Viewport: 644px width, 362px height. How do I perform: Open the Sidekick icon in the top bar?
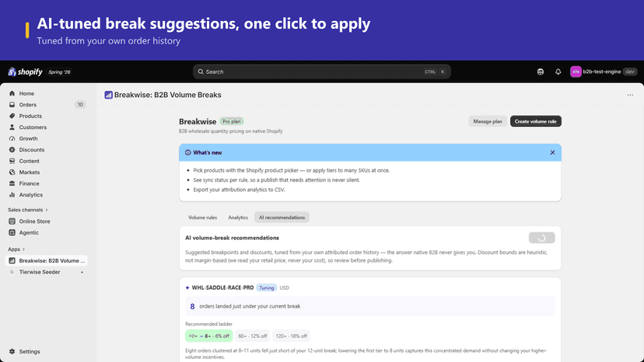pyautogui.click(x=541, y=71)
